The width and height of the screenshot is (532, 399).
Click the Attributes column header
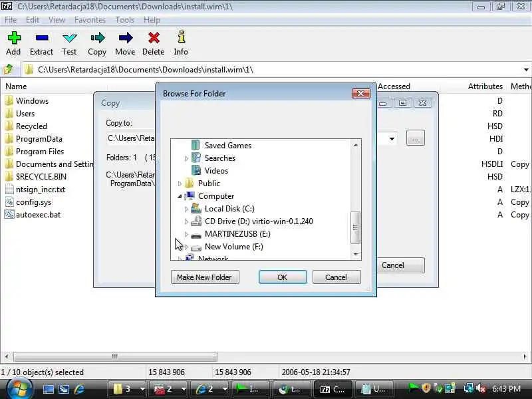(485, 86)
